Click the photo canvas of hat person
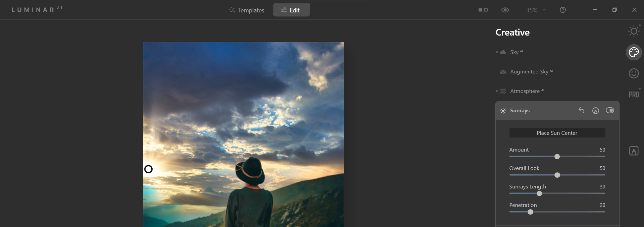644x227 pixels. (x=244, y=134)
